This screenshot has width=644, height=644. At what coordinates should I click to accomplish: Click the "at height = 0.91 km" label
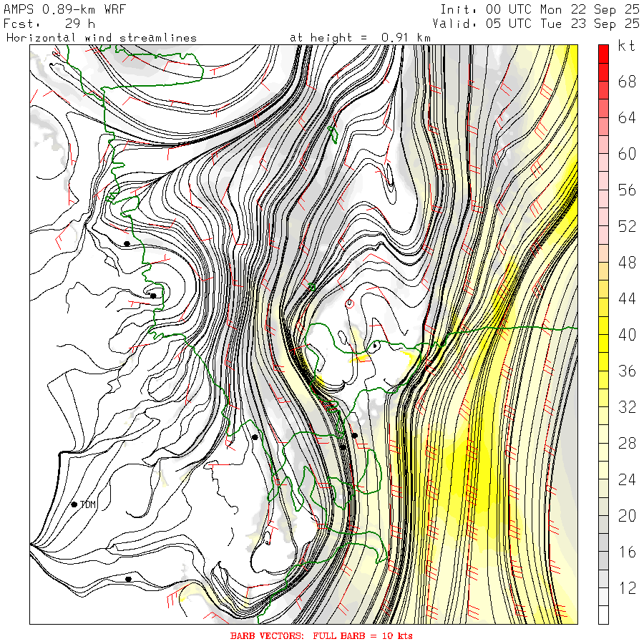(x=360, y=38)
